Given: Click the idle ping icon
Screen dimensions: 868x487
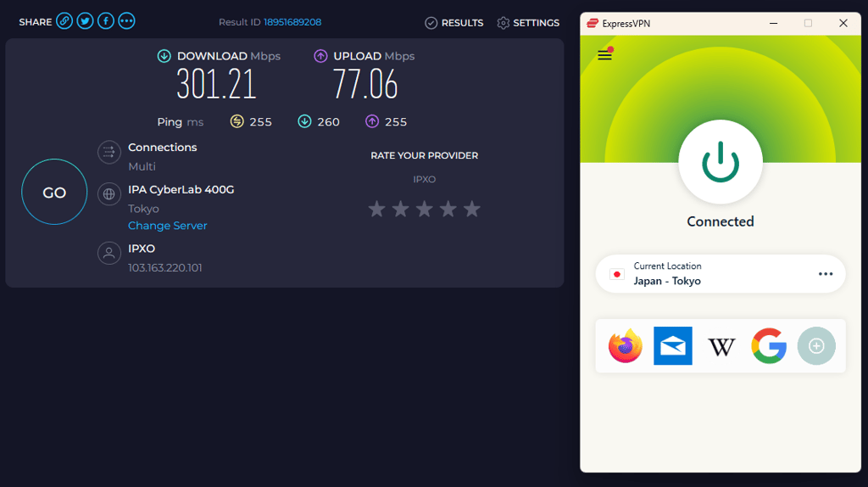Looking at the screenshot, I should [237, 121].
